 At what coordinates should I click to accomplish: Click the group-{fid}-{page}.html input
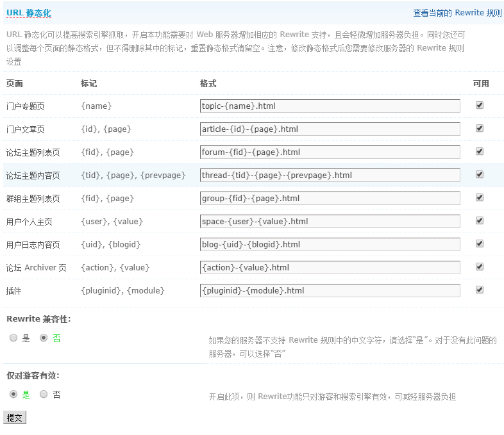(x=330, y=199)
